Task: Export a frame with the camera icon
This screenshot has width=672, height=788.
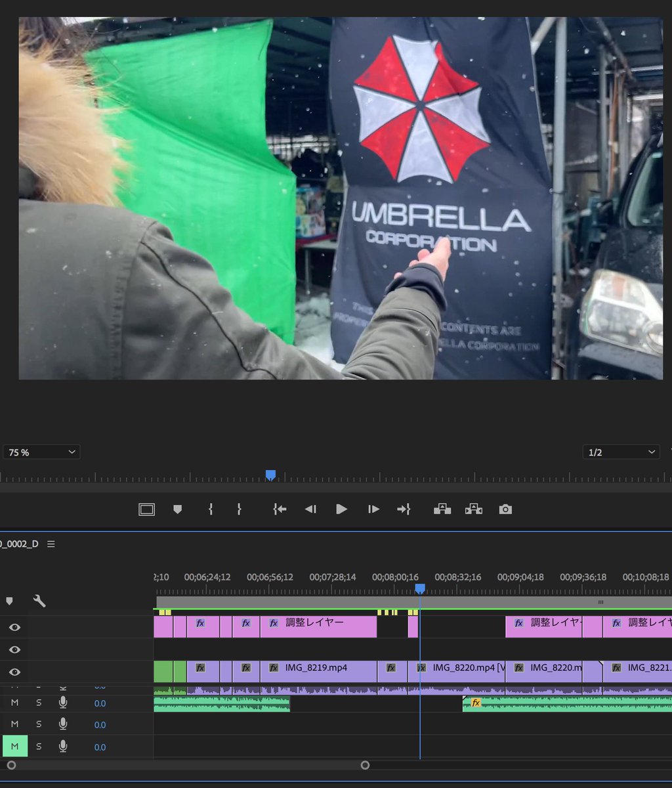Action: tap(505, 510)
